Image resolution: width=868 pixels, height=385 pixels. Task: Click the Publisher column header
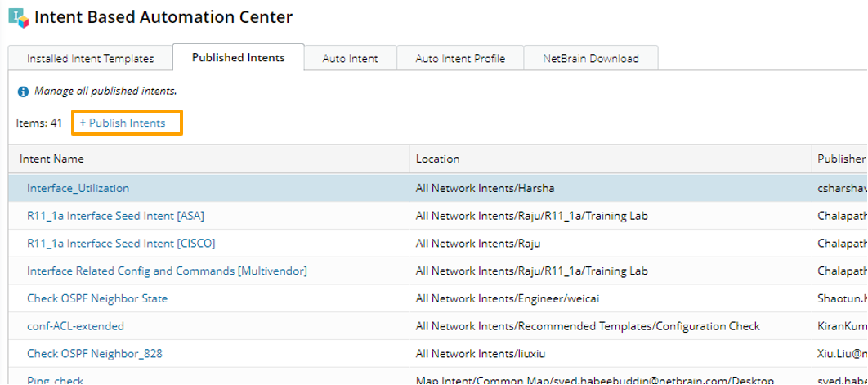(x=840, y=159)
